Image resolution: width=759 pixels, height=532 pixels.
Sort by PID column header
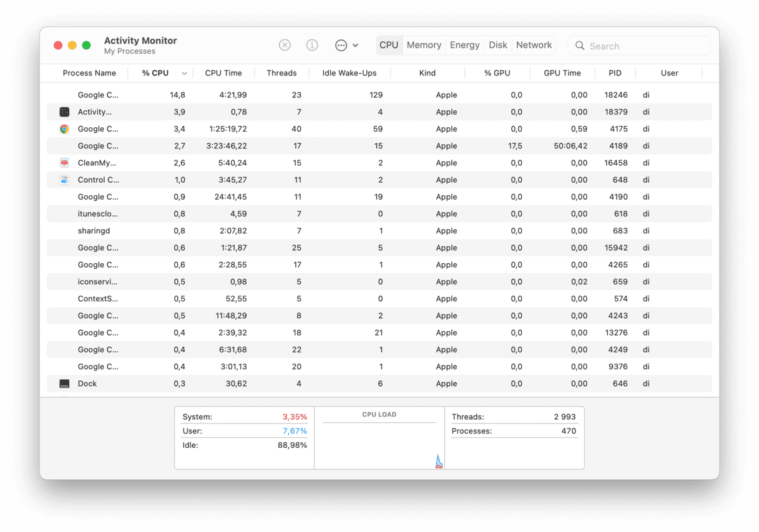[x=615, y=73]
